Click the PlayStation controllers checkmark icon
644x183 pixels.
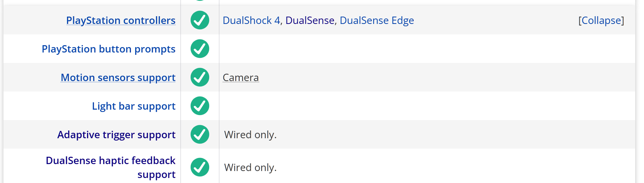[200, 20]
